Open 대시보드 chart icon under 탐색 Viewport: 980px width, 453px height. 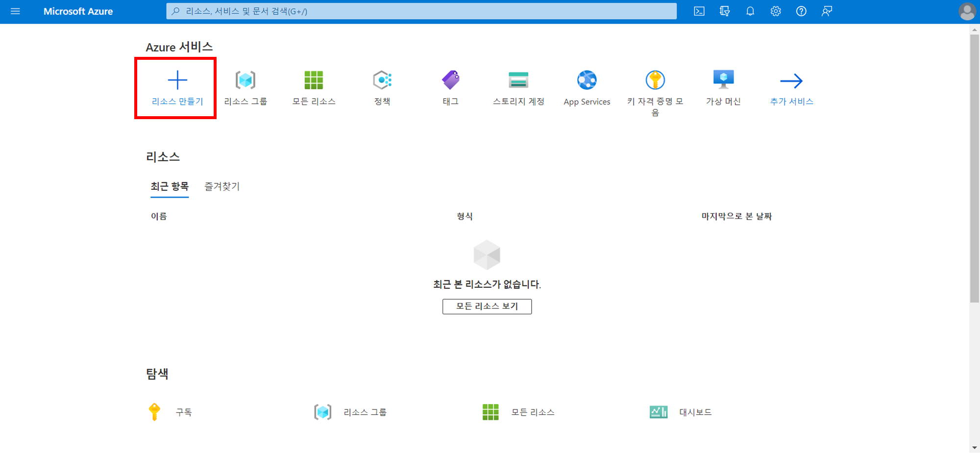coord(659,412)
